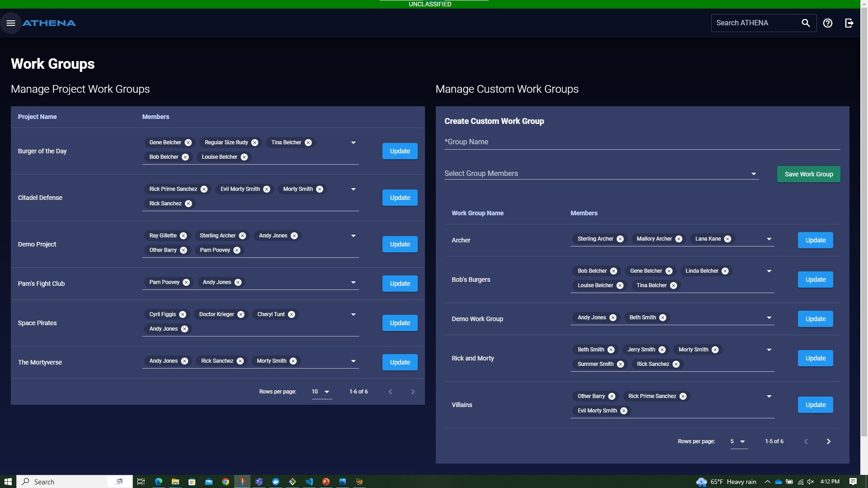Remove Rick Sanchez from Citadel Defense
868x488 pixels.
[188, 204]
